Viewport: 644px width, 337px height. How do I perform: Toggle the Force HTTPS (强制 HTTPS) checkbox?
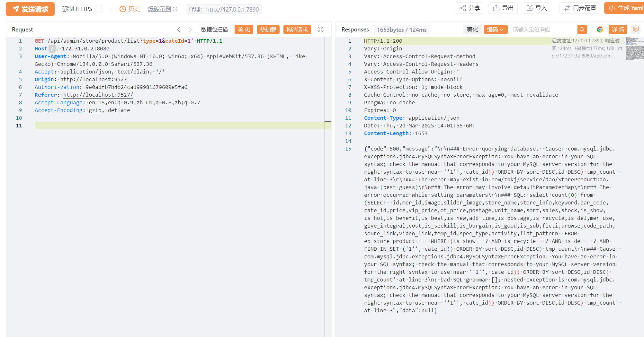99,9
